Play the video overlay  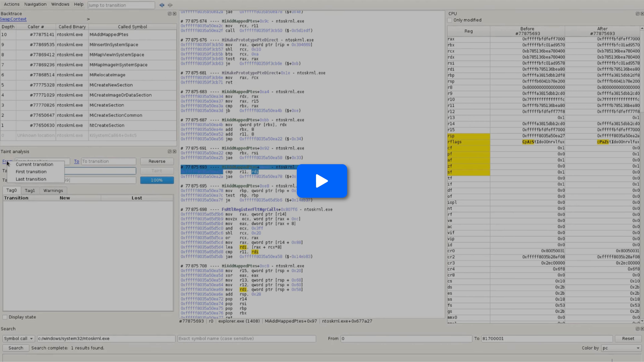[x=322, y=181]
